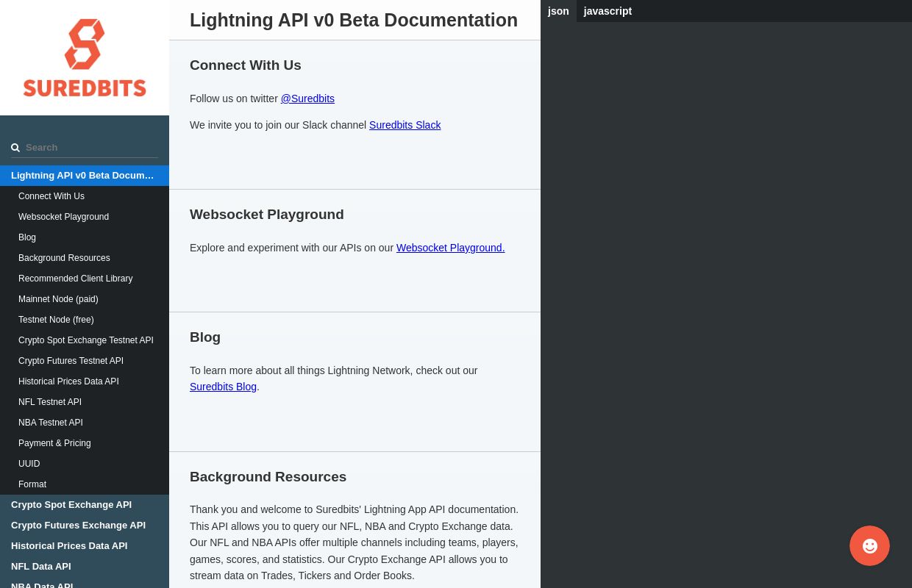The image size is (912, 588).
Task: Expand Crypto Futures Exchange API section
Action: coord(85,526)
